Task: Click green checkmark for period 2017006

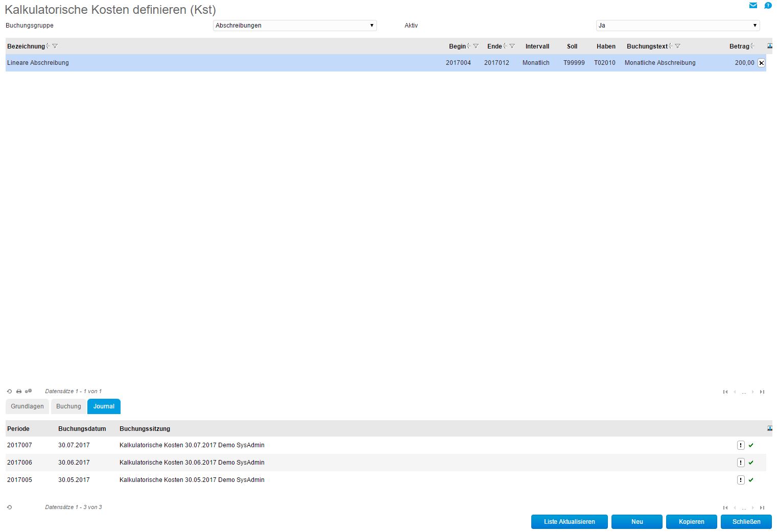Action: 751,463
